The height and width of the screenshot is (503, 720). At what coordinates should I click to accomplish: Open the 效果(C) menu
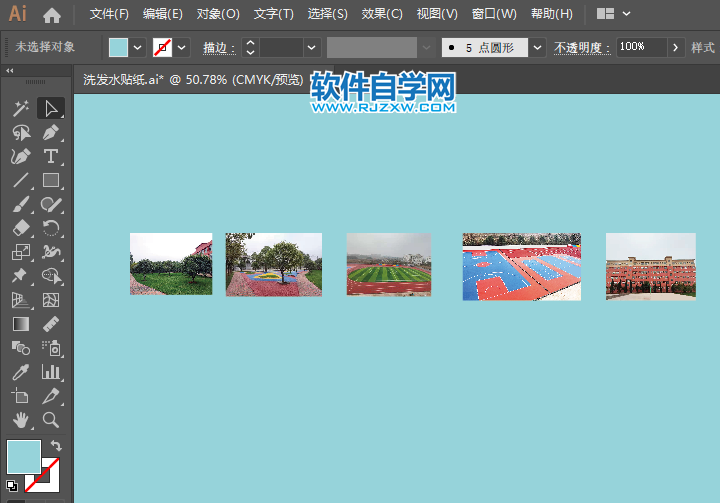pyautogui.click(x=382, y=14)
